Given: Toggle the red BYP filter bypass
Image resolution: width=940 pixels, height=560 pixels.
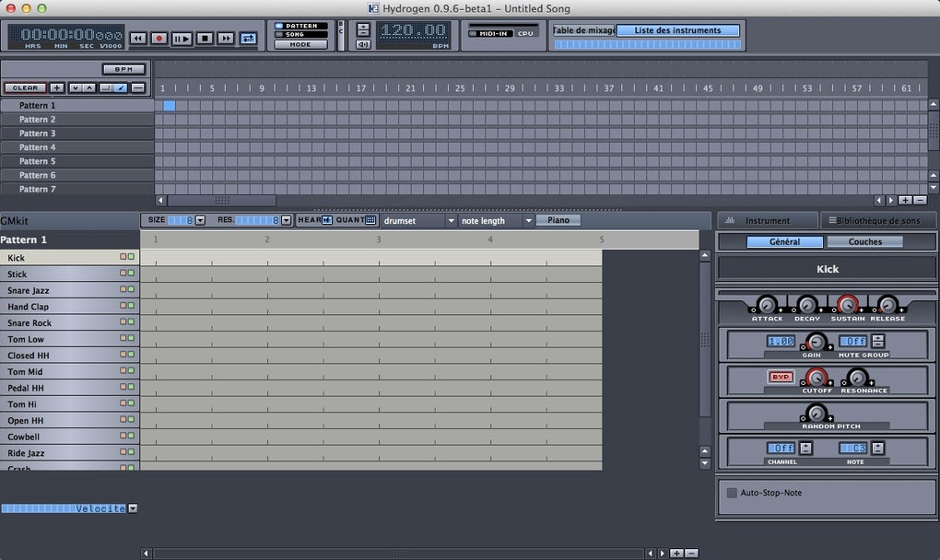Looking at the screenshot, I should click(x=781, y=377).
